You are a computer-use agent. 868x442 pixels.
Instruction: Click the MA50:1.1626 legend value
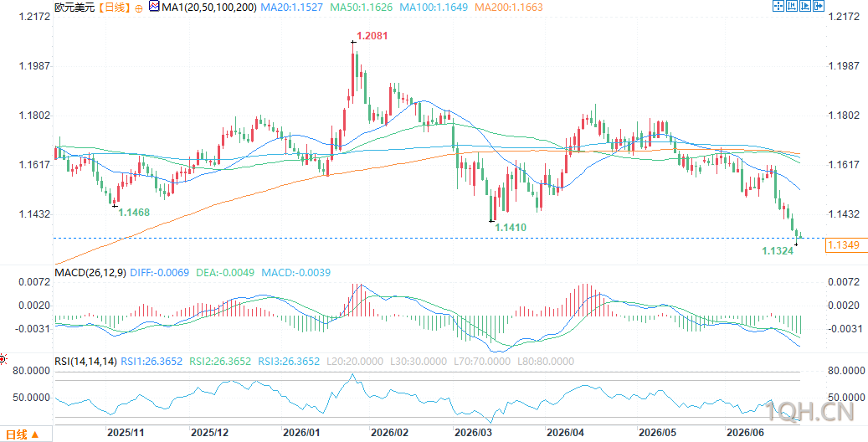click(362, 8)
